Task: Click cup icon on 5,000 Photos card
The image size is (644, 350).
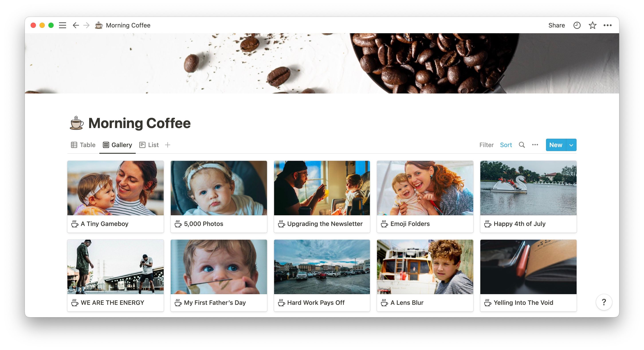Action: click(178, 224)
